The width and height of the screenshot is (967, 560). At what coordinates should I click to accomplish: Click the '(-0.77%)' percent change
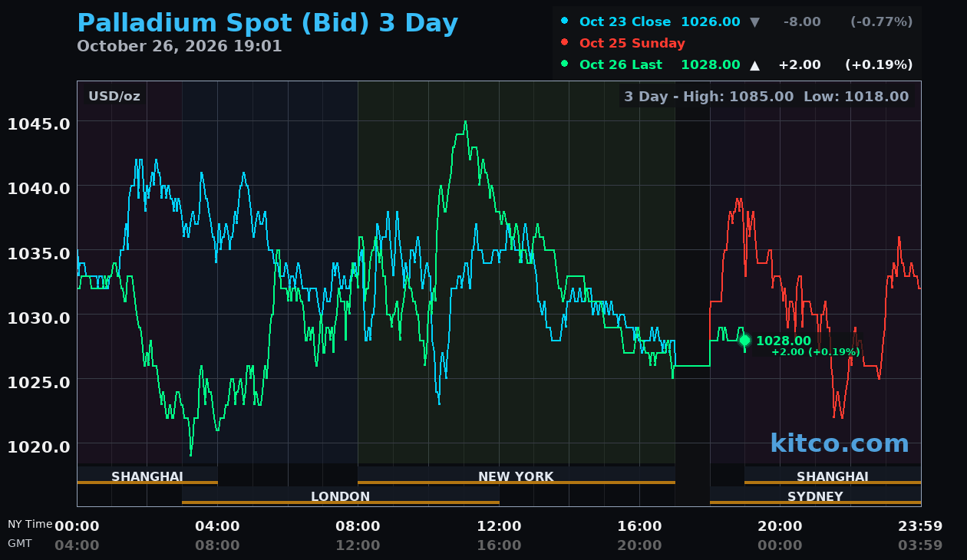pos(882,21)
